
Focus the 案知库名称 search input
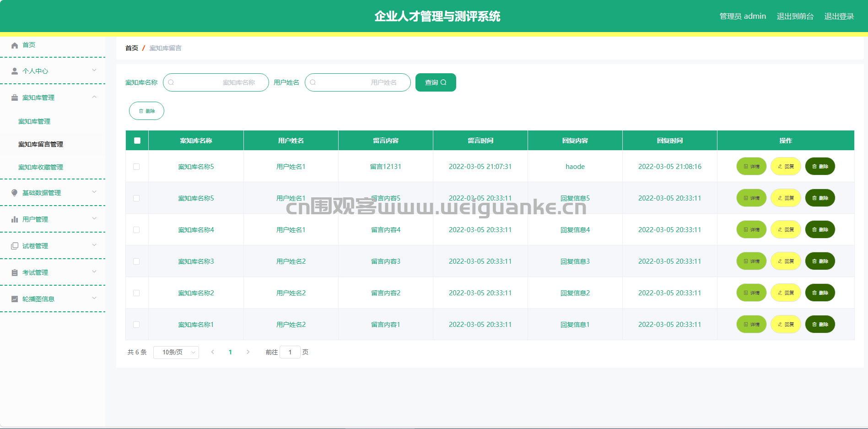[216, 82]
